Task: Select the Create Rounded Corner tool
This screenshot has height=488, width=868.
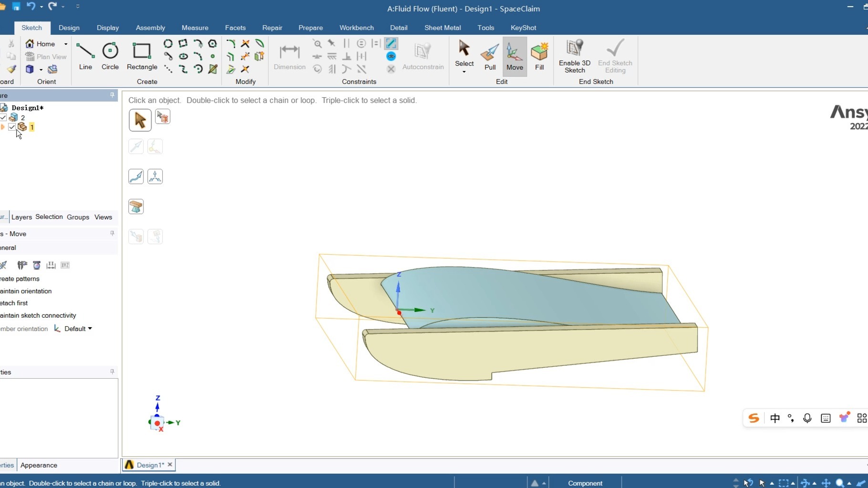Action: (x=231, y=43)
